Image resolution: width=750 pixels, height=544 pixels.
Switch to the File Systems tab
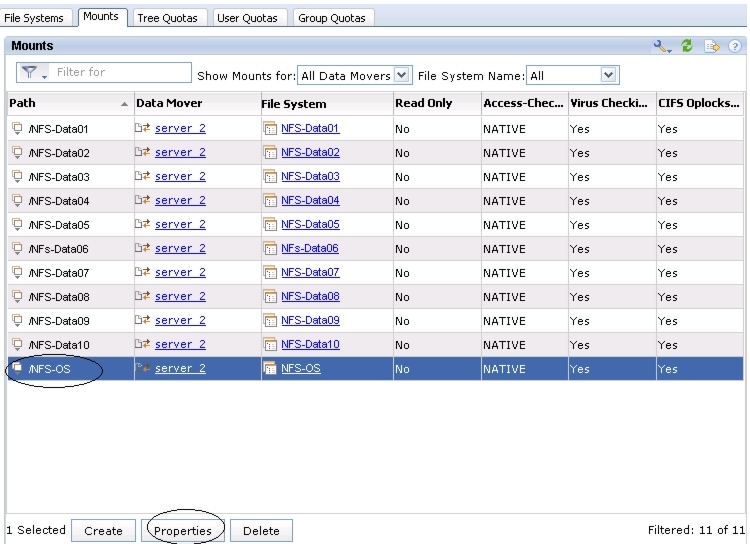pos(34,18)
